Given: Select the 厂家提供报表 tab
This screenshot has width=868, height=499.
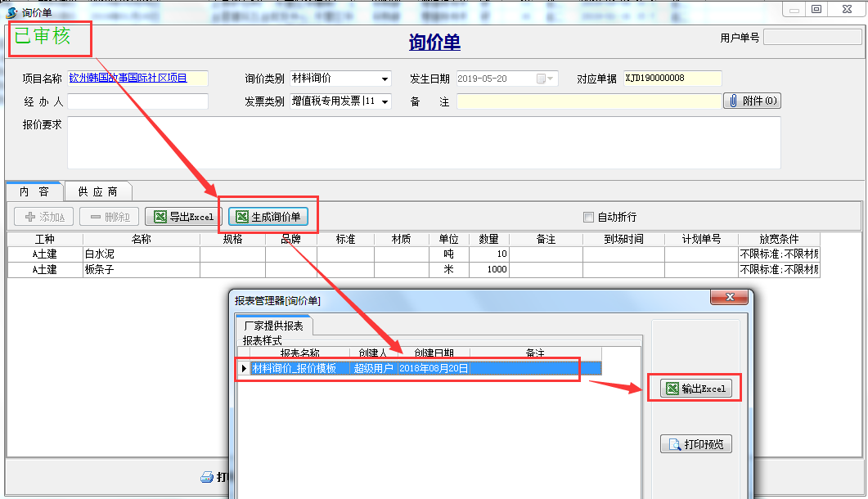Looking at the screenshot, I should (274, 326).
